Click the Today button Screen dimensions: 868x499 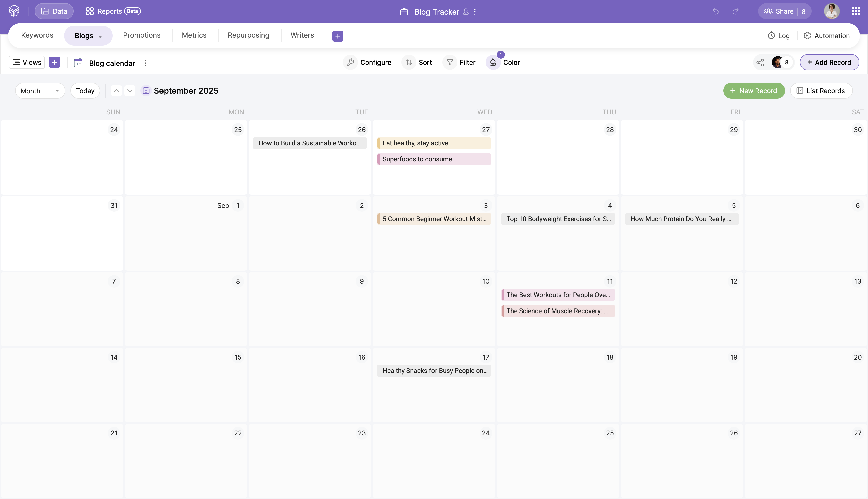[85, 91]
